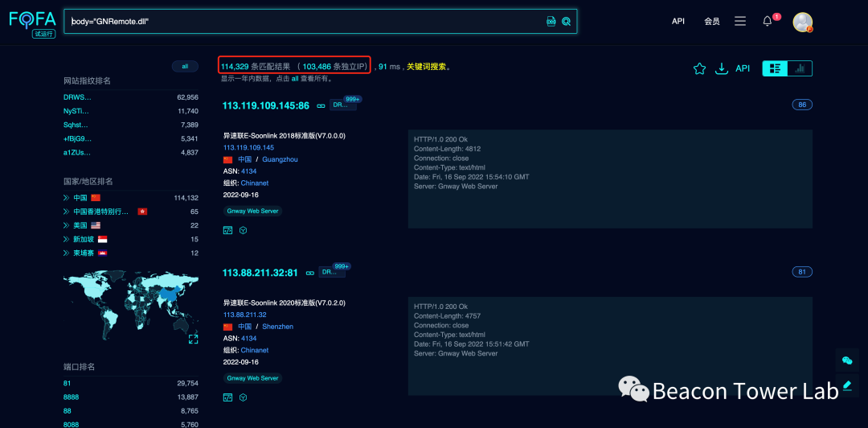This screenshot has height=428, width=868.
Task: Click the cube icon for second result
Action: pyautogui.click(x=243, y=397)
